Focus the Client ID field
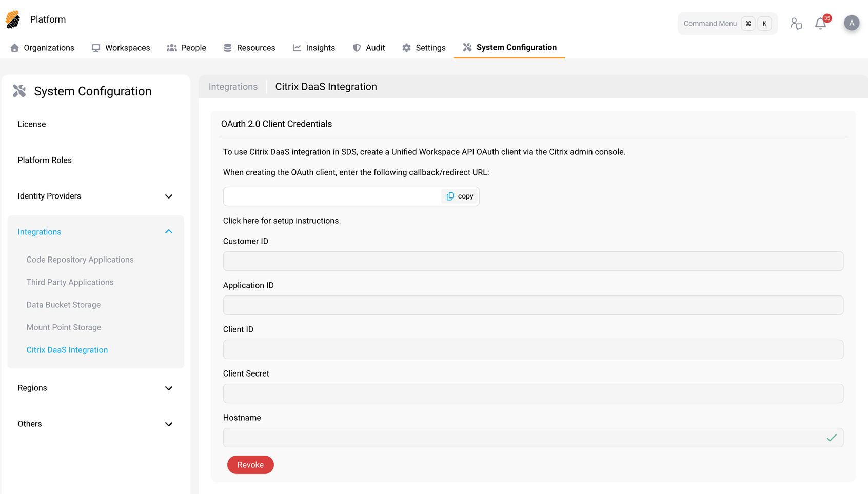This screenshot has height=494, width=868. click(x=533, y=349)
